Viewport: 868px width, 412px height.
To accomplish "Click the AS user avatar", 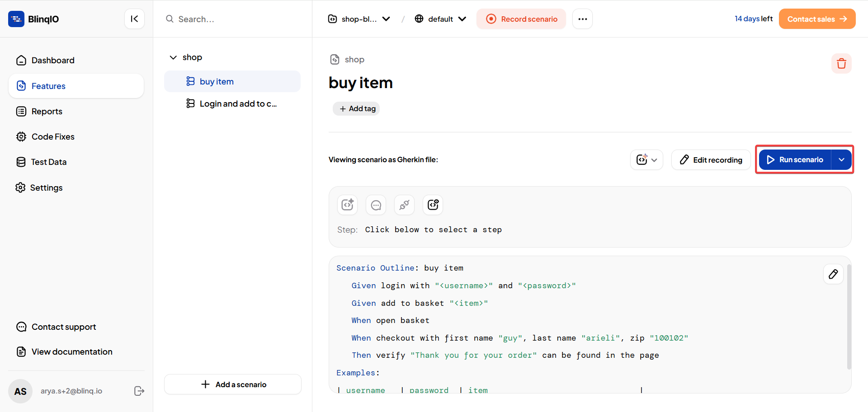I will (x=20, y=391).
